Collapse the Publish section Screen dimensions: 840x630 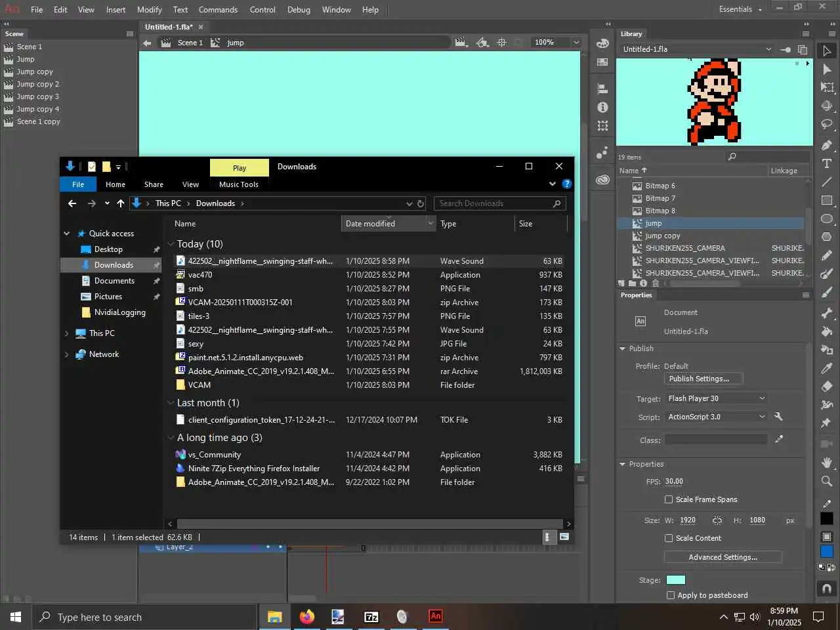622,348
